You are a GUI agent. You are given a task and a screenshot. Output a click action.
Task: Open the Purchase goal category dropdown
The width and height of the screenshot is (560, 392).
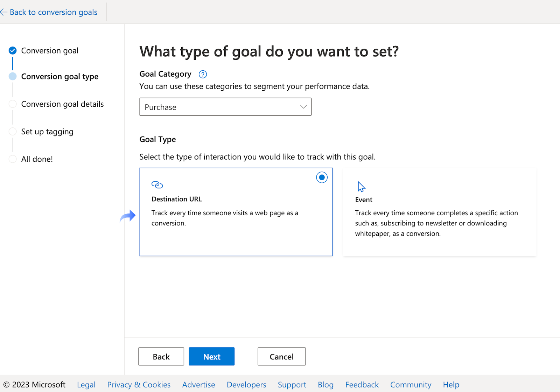coord(225,107)
